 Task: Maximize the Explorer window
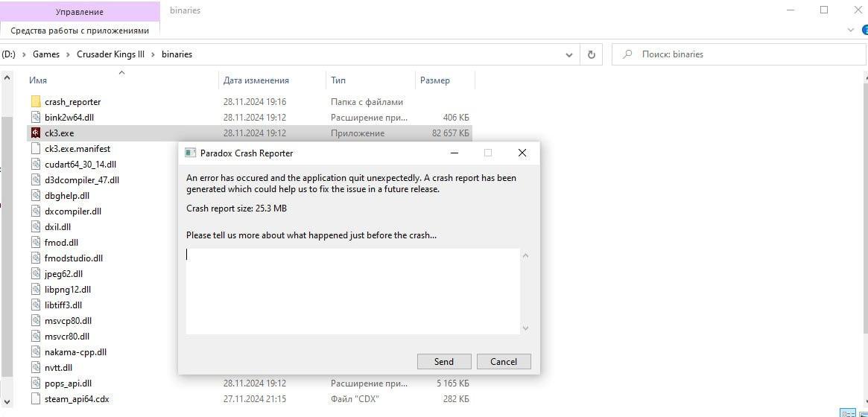point(824,10)
